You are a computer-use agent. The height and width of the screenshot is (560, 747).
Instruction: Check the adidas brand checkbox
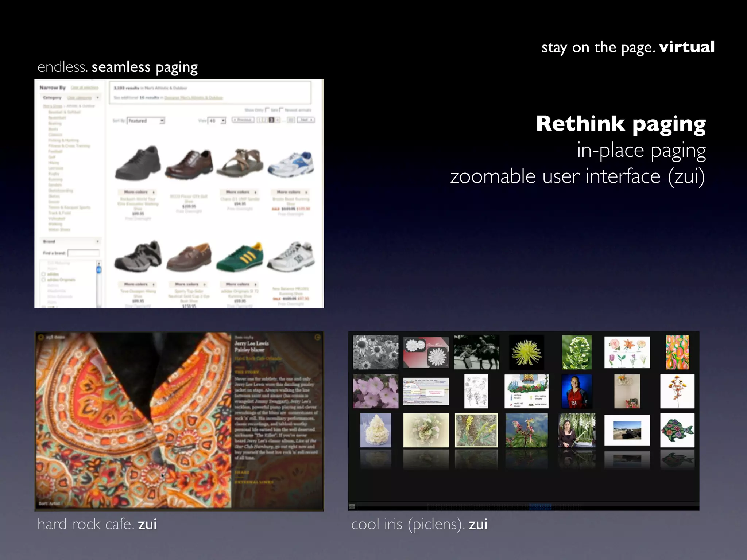43,274
